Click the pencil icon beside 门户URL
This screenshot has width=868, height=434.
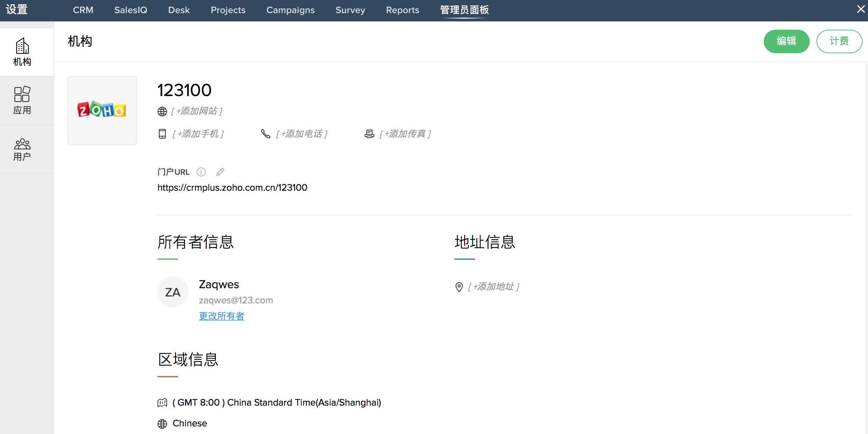click(x=220, y=172)
